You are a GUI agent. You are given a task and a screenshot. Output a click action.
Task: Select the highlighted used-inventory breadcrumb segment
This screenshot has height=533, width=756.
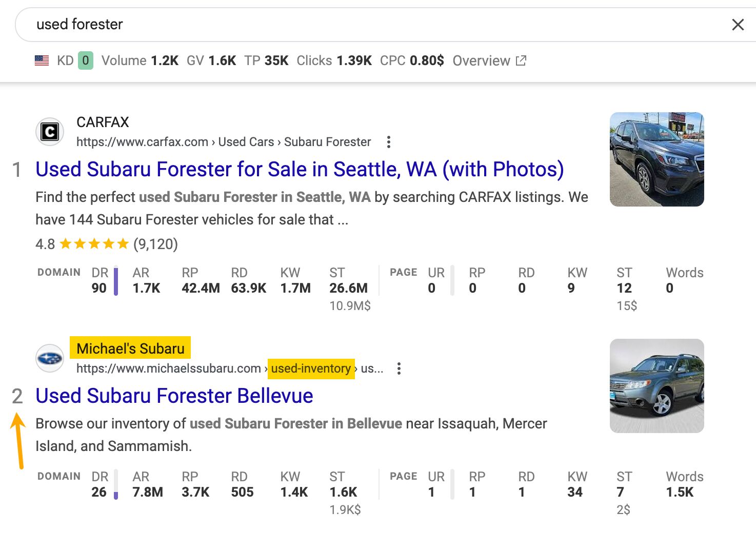tap(310, 368)
